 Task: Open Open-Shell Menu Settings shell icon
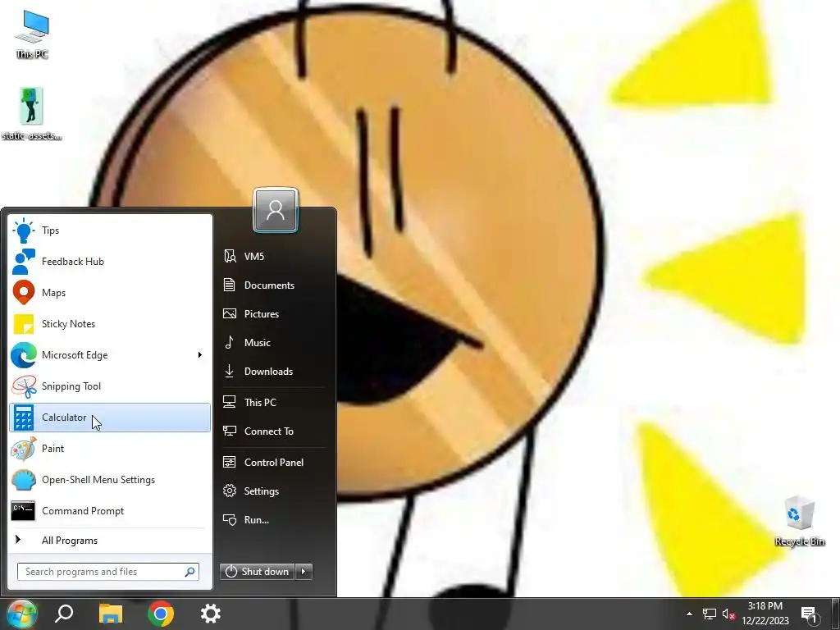click(x=24, y=479)
